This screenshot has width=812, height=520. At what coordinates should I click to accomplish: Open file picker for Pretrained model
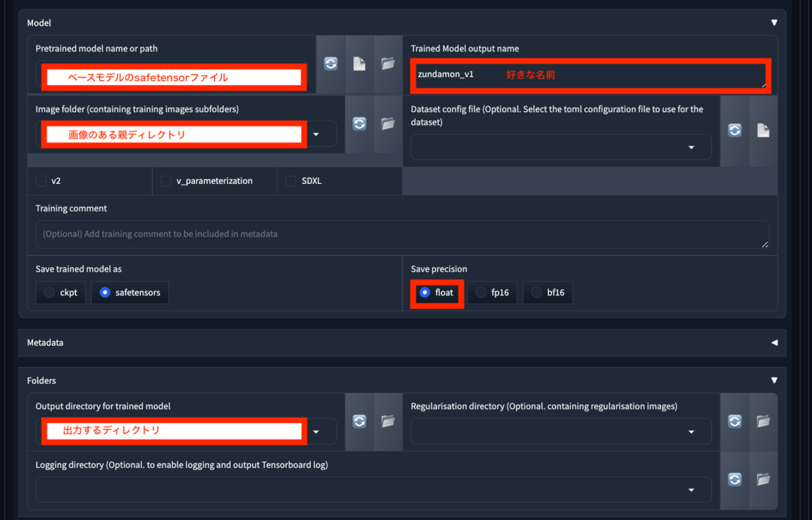tap(359, 64)
